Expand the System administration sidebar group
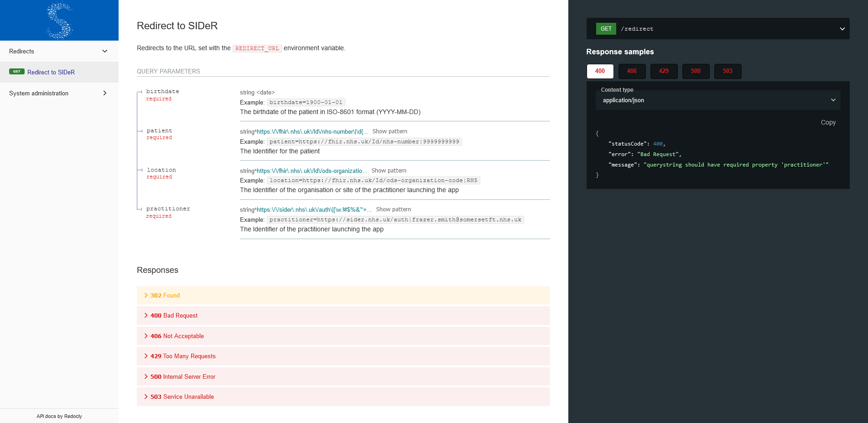This screenshot has height=423, width=868. [59, 93]
